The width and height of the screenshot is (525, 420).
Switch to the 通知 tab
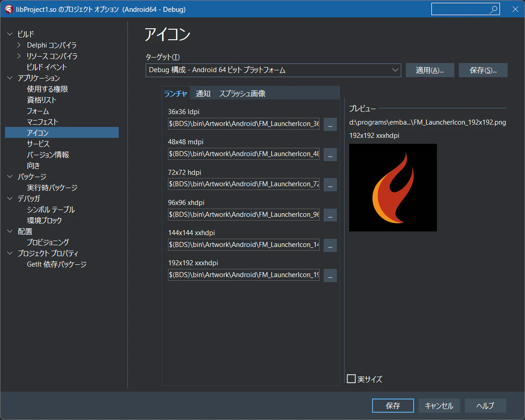point(203,94)
